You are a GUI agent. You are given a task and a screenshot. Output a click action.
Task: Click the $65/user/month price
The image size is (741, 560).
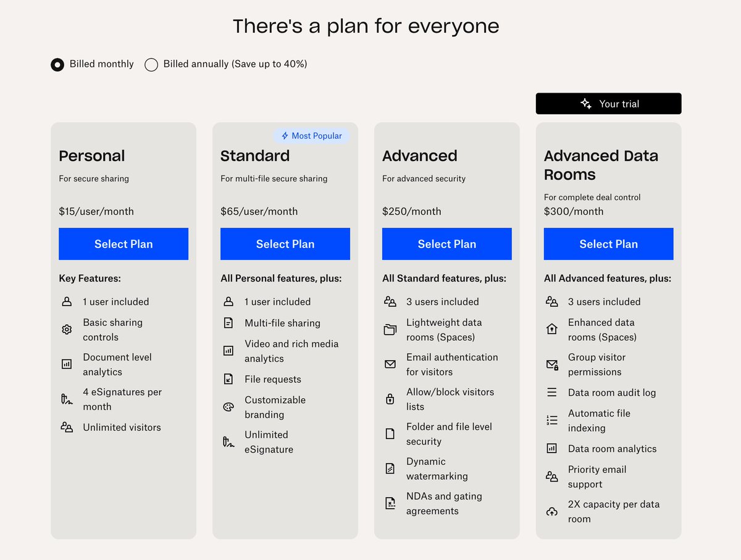259,211
